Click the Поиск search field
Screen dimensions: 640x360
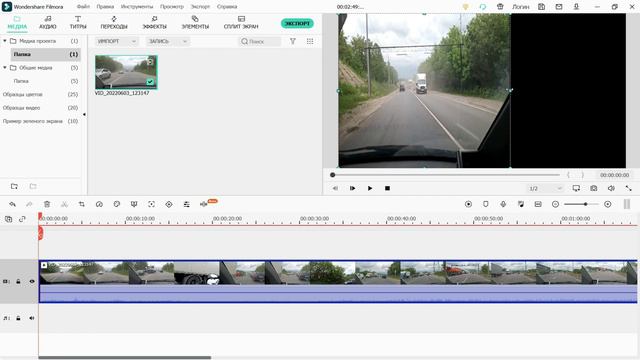coord(260,41)
